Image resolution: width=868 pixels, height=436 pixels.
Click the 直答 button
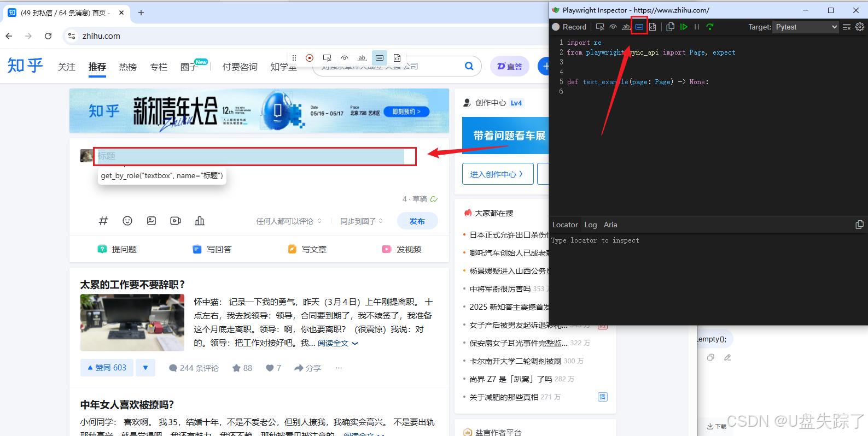(510, 66)
